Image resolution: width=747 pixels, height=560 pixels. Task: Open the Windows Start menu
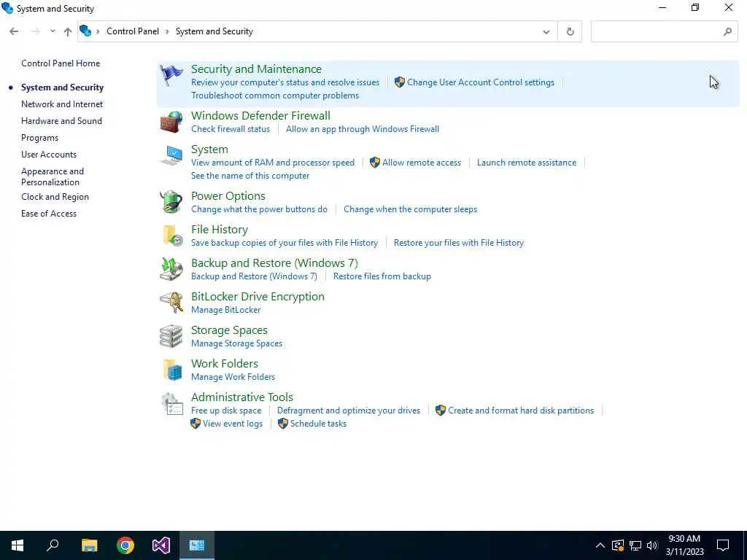click(18, 545)
